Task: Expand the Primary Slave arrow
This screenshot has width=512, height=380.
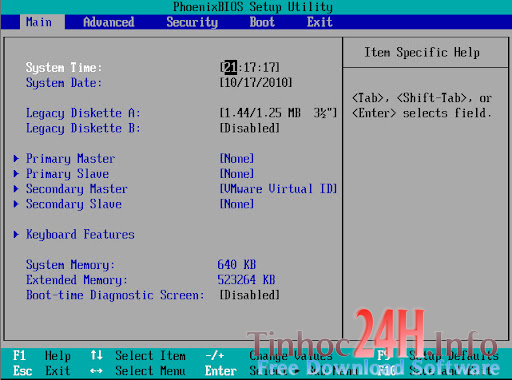Action: tap(16, 174)
